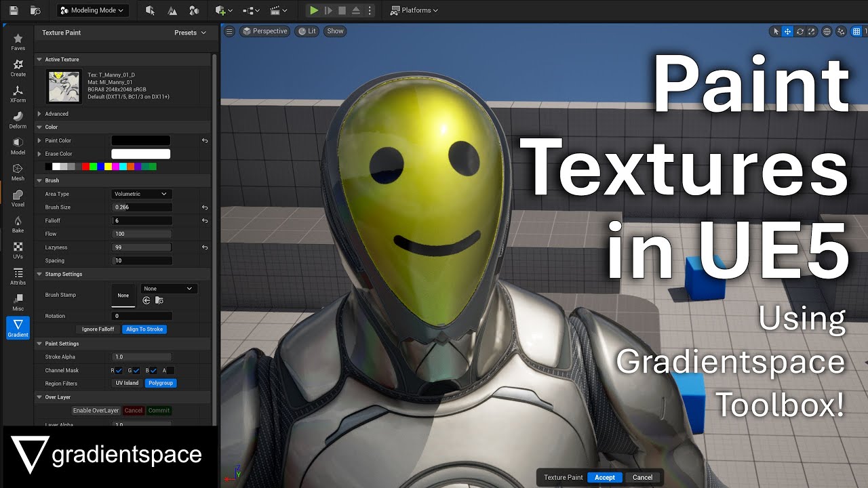This screenshot has width=868, height=488.
Task: Open play options three-dot menu
Action: click(x=370, y=10)
